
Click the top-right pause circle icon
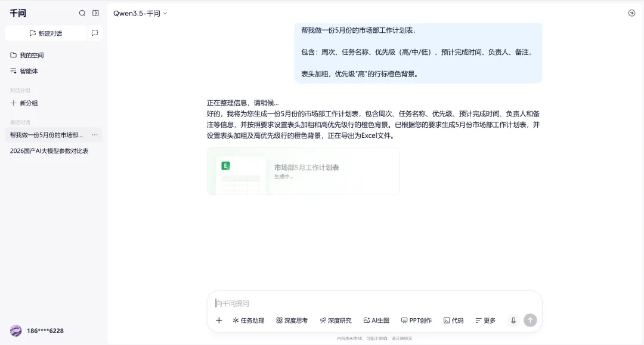pyautogui.click(x=631, y=13)
